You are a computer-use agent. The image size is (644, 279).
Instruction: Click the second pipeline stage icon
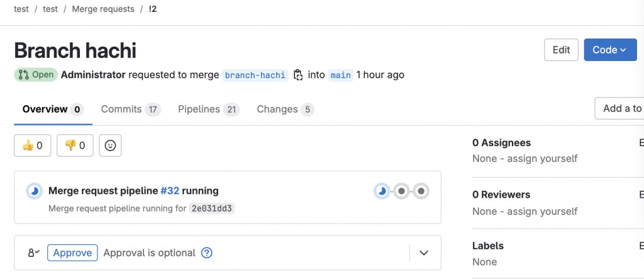[401, 191]
